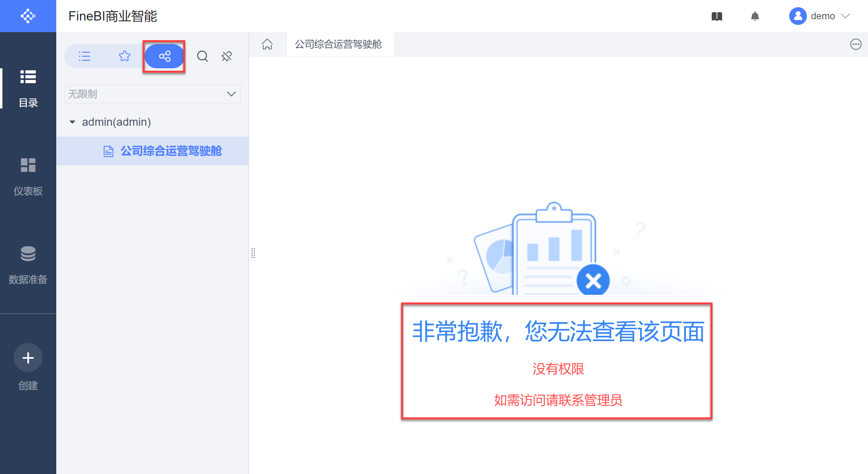Unpin the directory panel with pin icon
Screen dimensions: 868x474
click(227, 56)
